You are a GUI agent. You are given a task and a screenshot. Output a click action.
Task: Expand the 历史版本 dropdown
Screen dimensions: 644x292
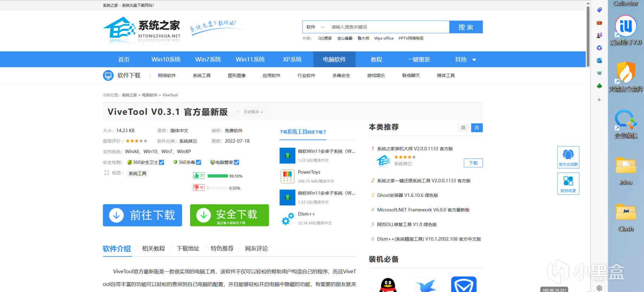[250, 112]
